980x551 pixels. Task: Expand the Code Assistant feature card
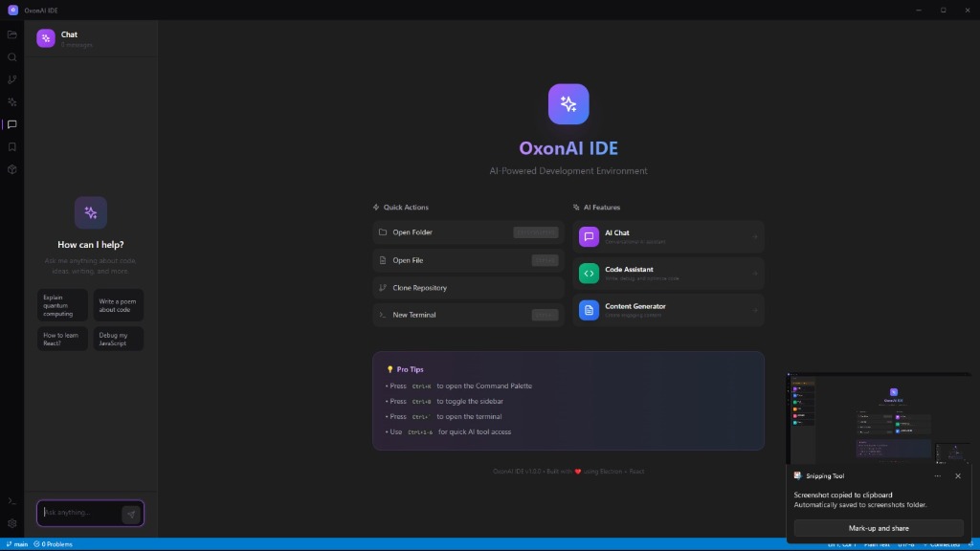668,274
